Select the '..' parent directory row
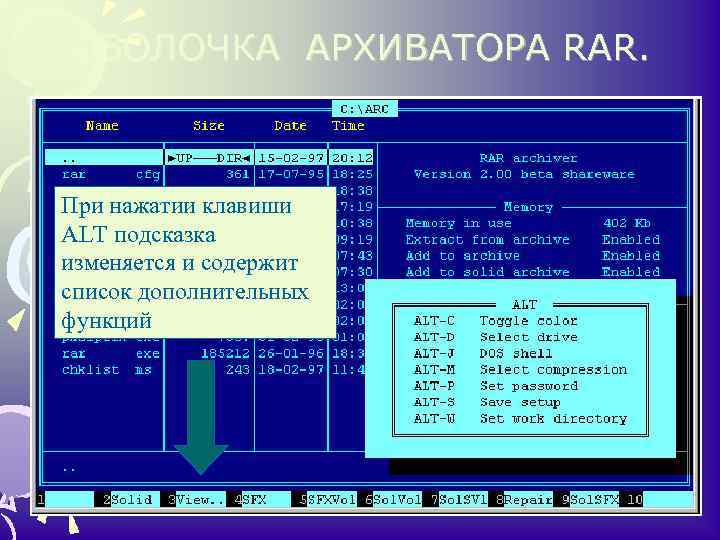 click(209, 158)
